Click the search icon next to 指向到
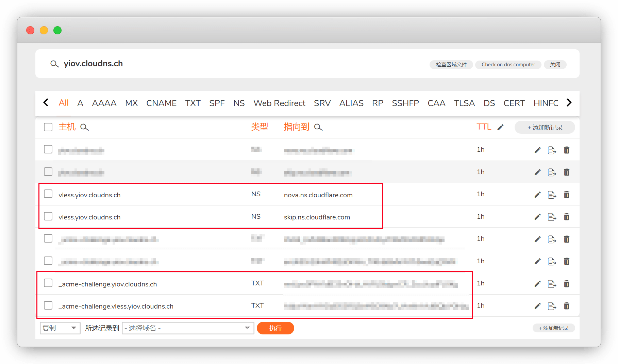 coord(318,127)
